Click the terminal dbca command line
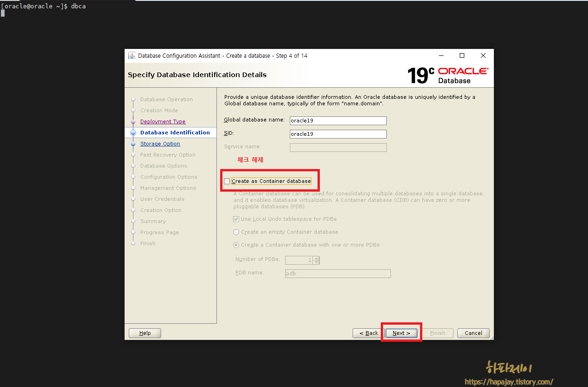The height and width of the screenshot is (387, 588). pyautogui.click(x=43, y=6)
